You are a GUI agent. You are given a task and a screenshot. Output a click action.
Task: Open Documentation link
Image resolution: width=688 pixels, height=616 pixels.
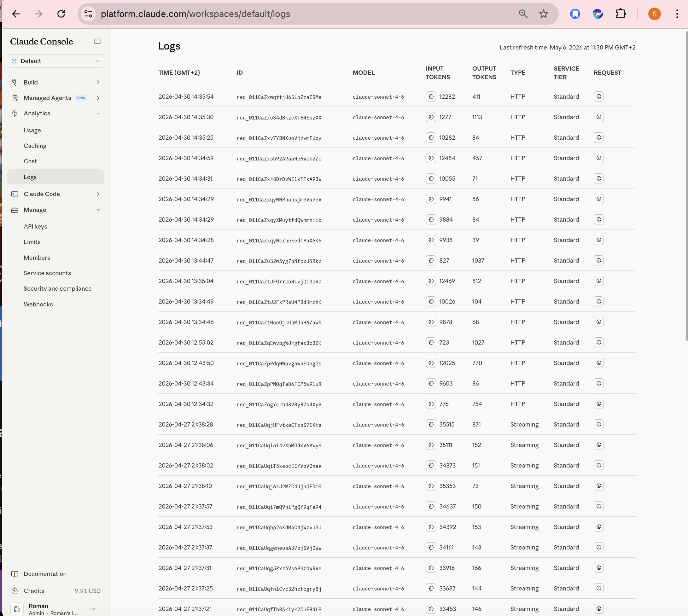coord(45,574)
